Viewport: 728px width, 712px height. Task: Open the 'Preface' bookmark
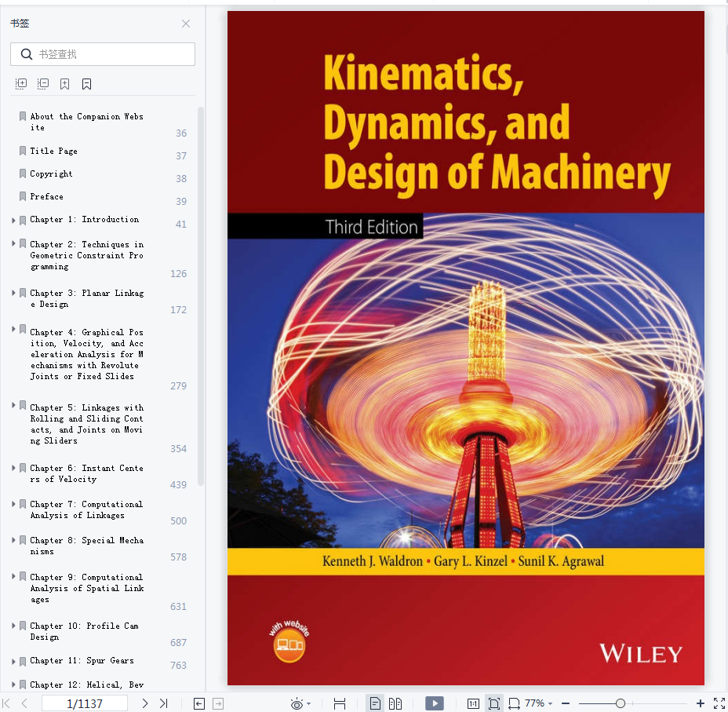coord(46,196)
